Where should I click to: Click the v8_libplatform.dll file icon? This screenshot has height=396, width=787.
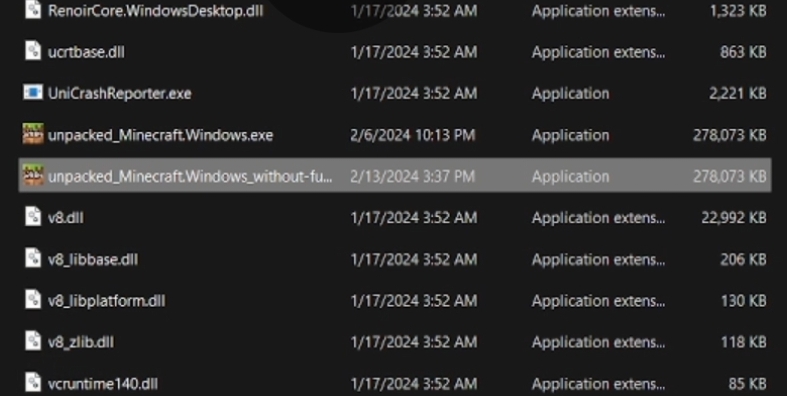point(33,300)
